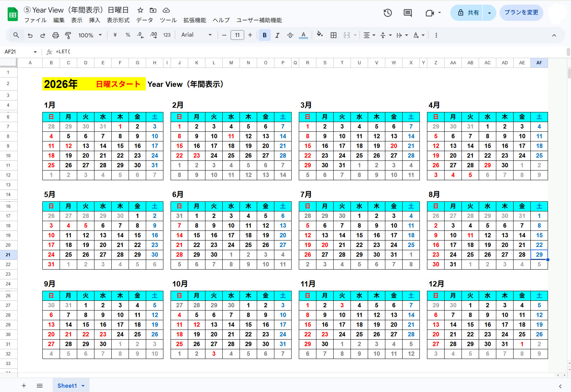
Task: Decrease font size with minus button
Action: [x=224, y=35]
